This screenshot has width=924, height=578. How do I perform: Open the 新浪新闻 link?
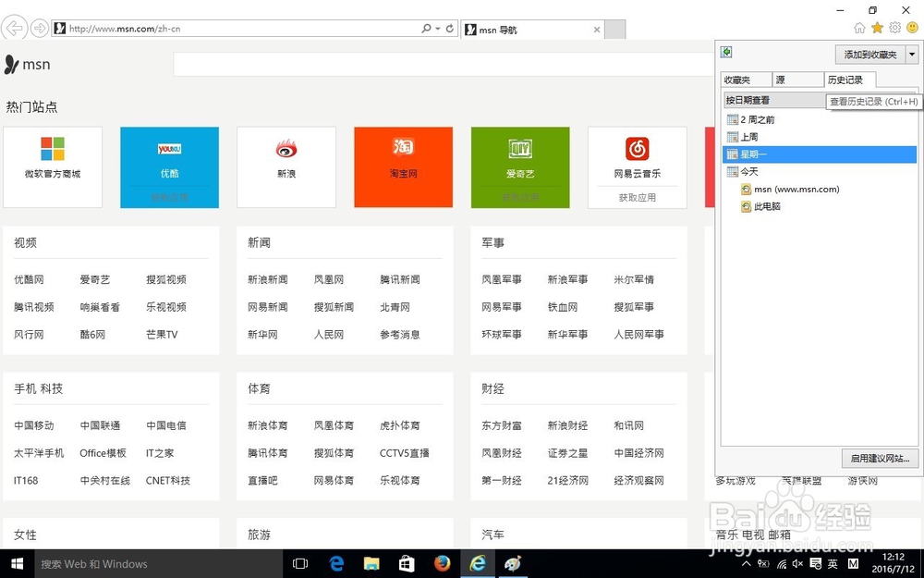pyautogui.click(x=268, y=279)
